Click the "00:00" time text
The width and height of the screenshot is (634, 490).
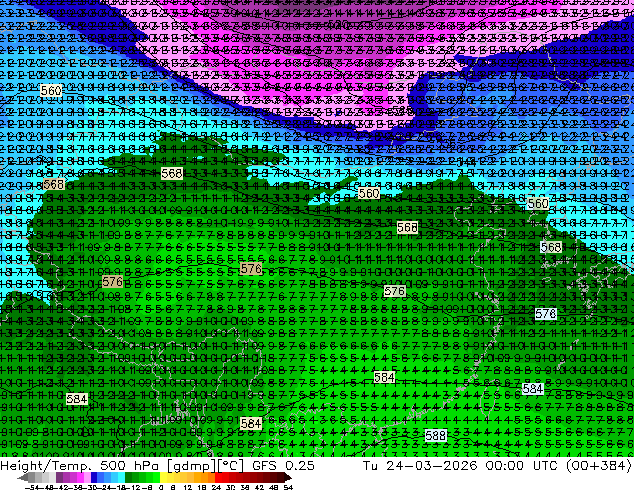[505, 465]
